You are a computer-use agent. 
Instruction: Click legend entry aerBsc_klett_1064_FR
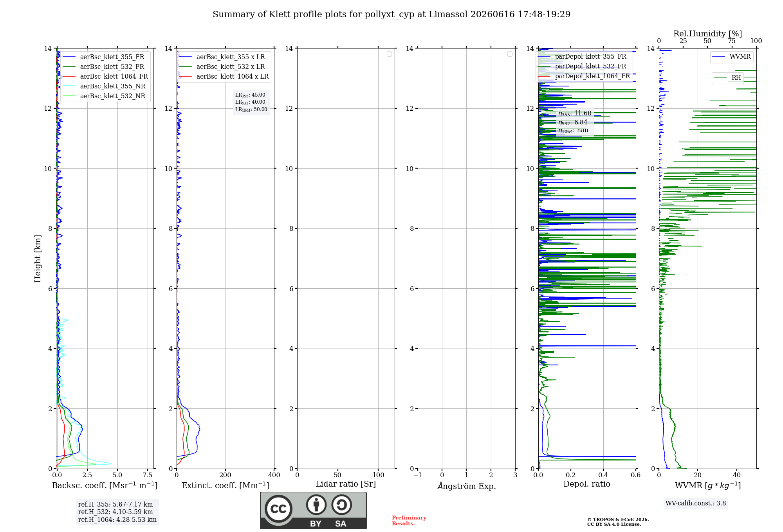click(x=105, y=76)
